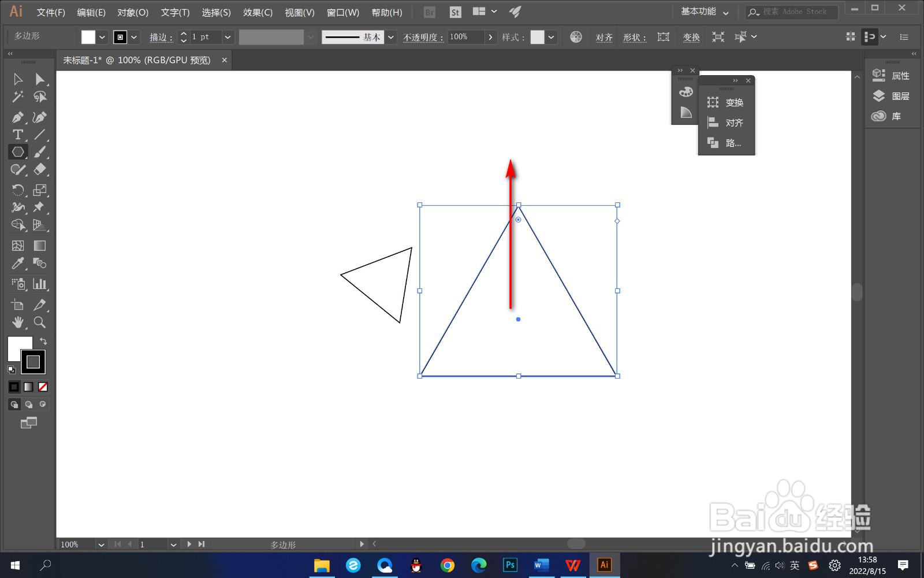This screenshot has width=924, height=578.
Task: Open the 文件(F) menu
Action: [x=51, y=12]
